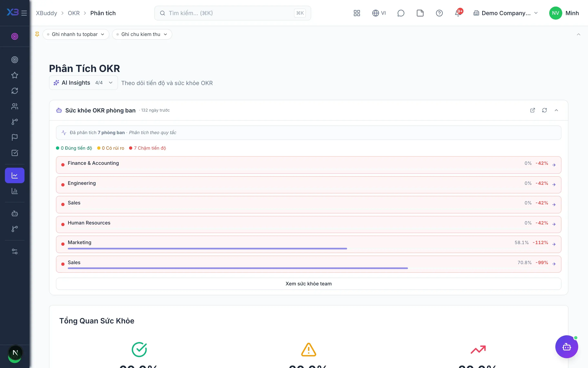Click '0 Đúng tiến độ' status label

[x=74, y=148]
